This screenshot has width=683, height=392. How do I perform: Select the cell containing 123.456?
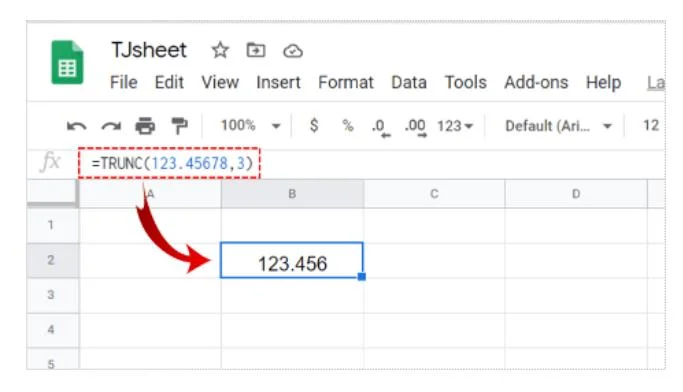click(x=292, y=260)
